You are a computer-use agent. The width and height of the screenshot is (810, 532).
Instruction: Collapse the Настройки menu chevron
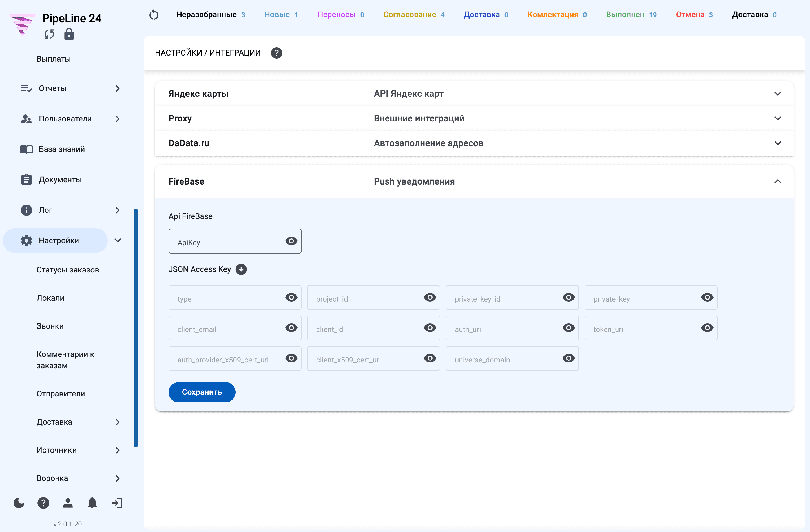118,240
